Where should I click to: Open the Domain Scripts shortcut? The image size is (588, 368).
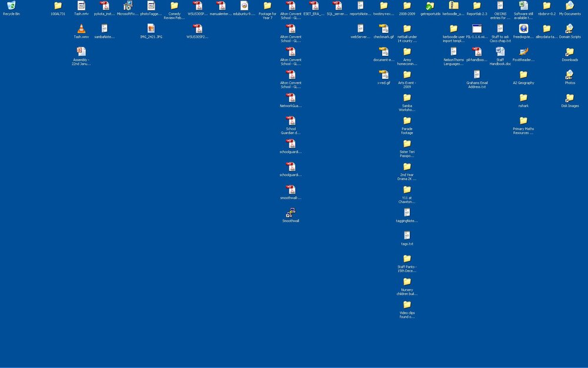click(570, 28)
